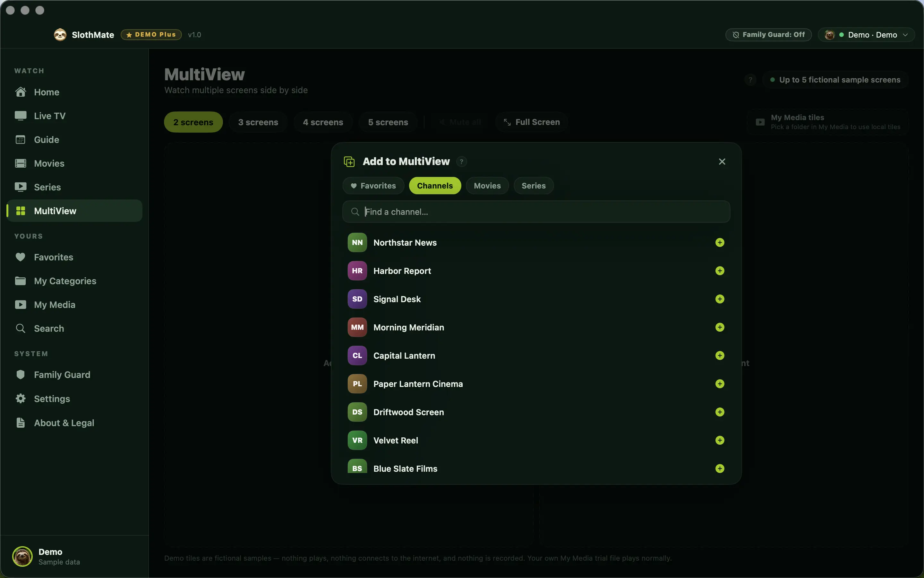Click the magnifier icon in channel search
This screenshot has height=578, width=924.
click(x=355, y=212)
